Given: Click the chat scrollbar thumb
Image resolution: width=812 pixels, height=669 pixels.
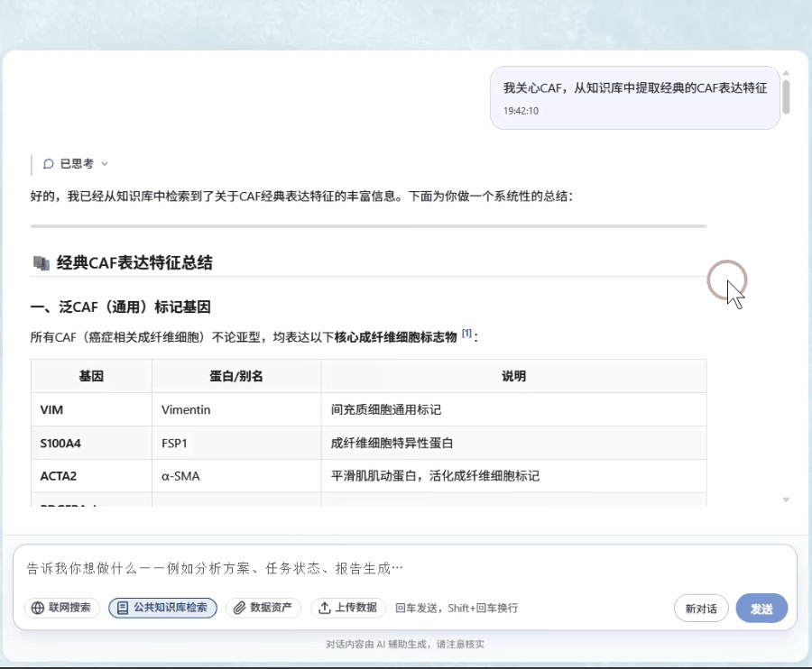Looking at the screenshot, I should (x=786, y=96).
